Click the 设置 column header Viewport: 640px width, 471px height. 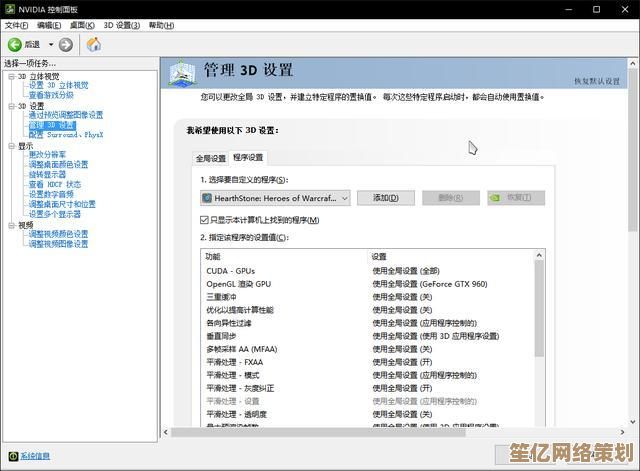coord(379,257)
